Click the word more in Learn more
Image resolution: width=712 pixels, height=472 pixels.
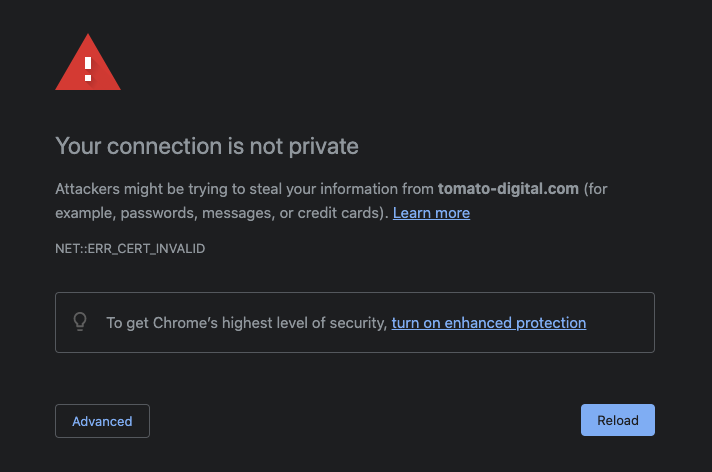pyautogui.click(x=452, y=213)
